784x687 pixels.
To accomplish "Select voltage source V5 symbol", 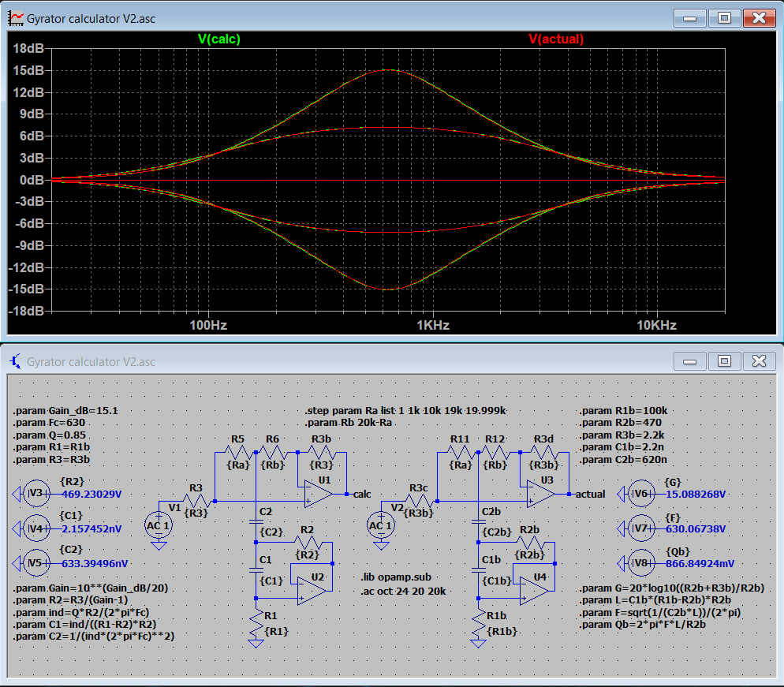I will [x=36, y=563].
